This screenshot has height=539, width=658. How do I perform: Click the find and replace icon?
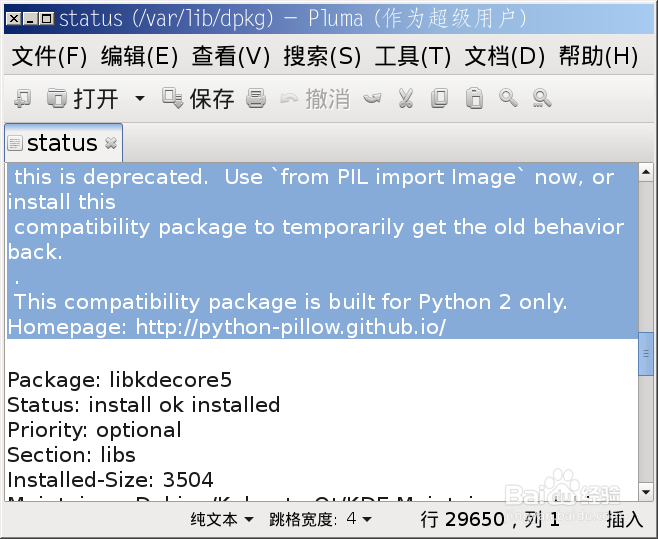click(542, 99)
